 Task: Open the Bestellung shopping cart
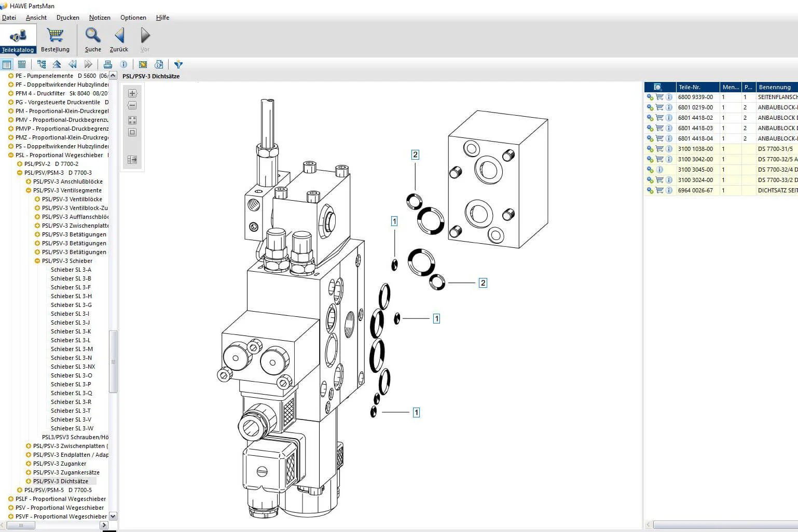(55, 39)
